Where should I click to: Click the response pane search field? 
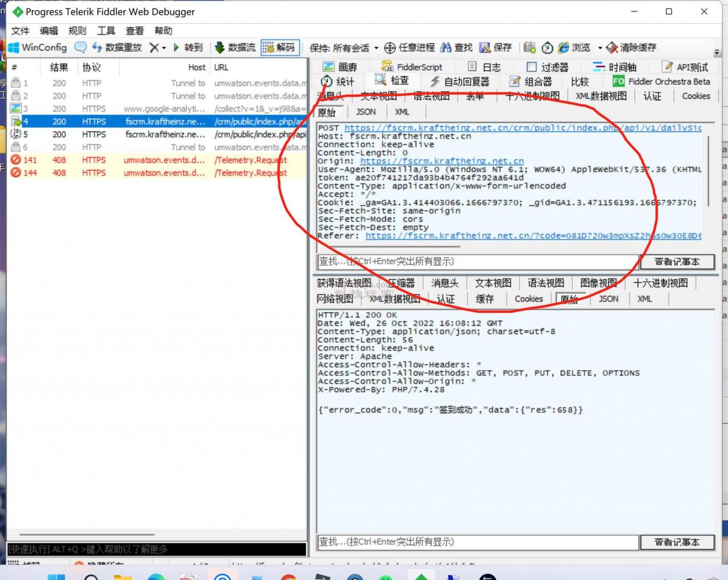(x=477, y=542)
